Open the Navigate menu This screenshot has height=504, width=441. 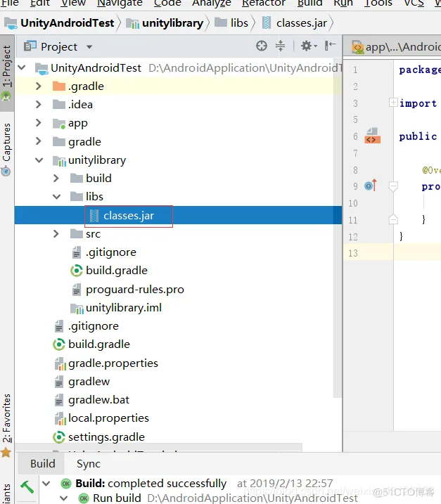point(120,3)
